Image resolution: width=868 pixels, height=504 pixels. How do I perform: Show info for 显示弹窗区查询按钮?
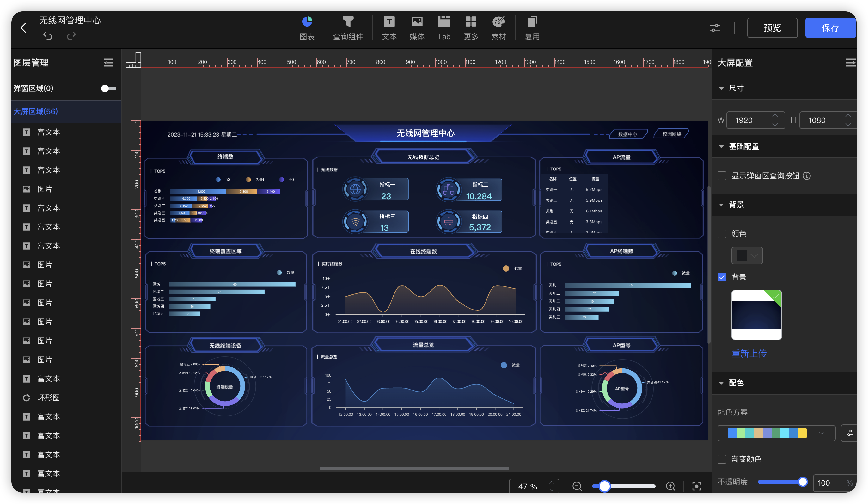[807, 176]
